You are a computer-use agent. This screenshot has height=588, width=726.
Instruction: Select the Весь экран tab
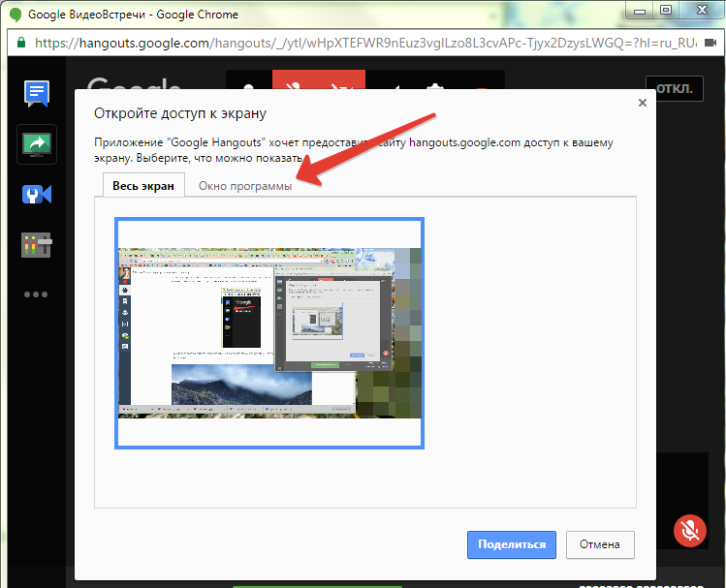[x=143, y=186]
